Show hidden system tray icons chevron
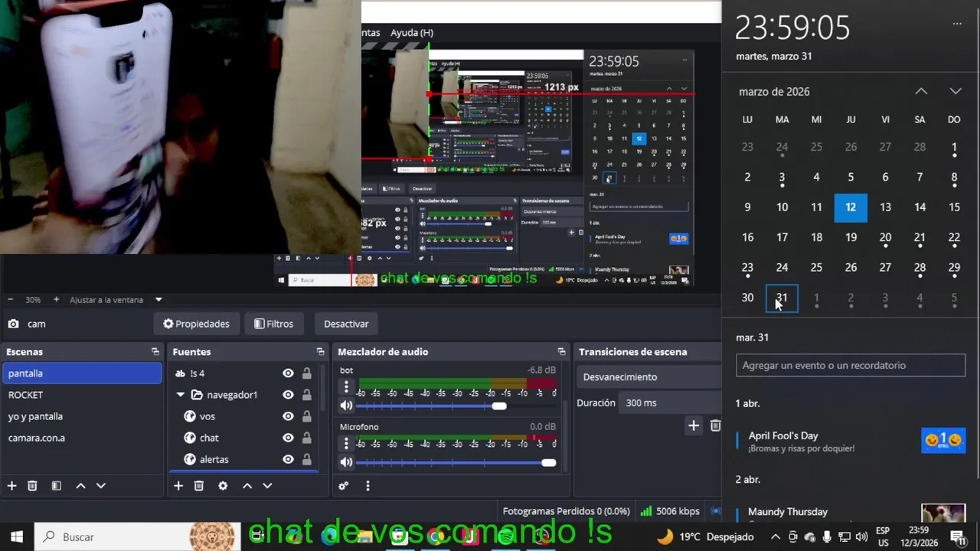The width and height of the screenshot is (980, 551). (x=775, y=536)
